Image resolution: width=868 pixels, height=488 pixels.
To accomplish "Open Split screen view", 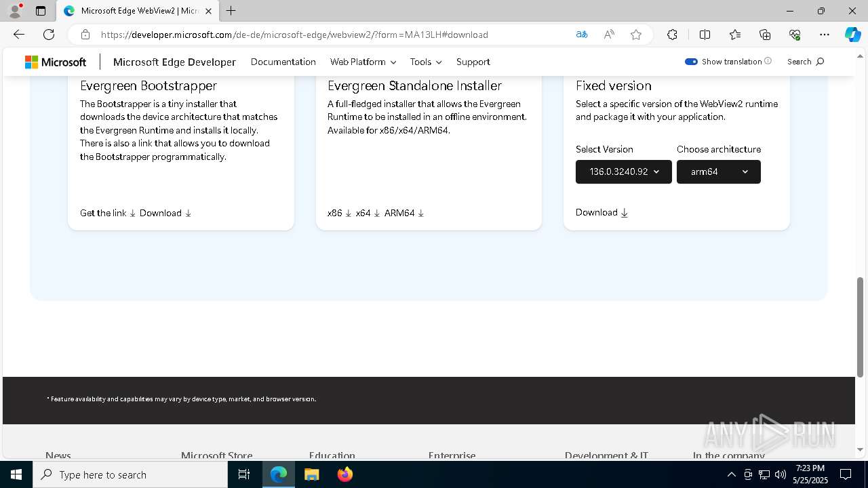I will (x=705, y=35).
